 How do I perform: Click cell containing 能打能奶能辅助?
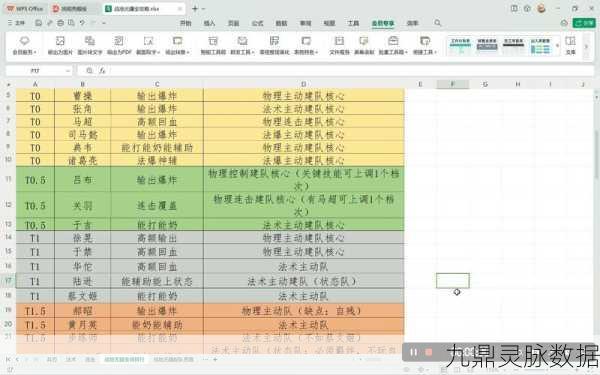pyautogui.click(x=157, y=148)
